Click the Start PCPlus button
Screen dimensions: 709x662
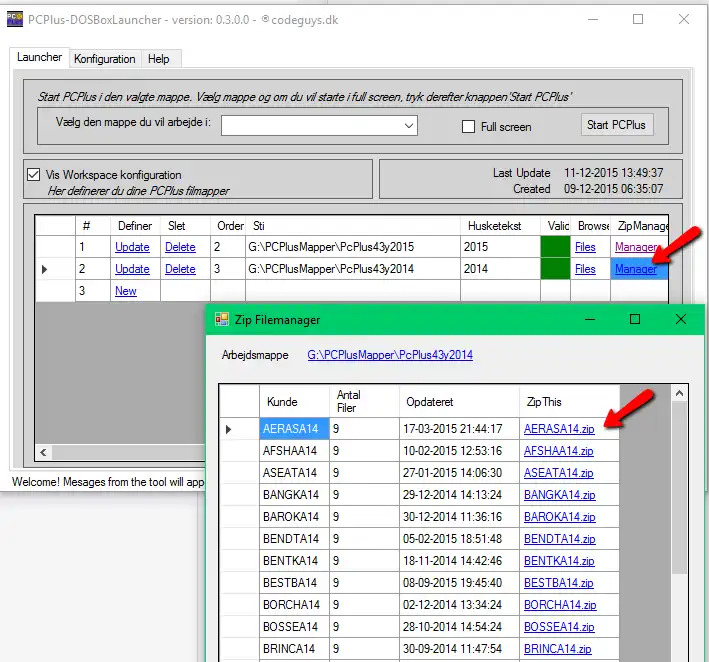617,125
